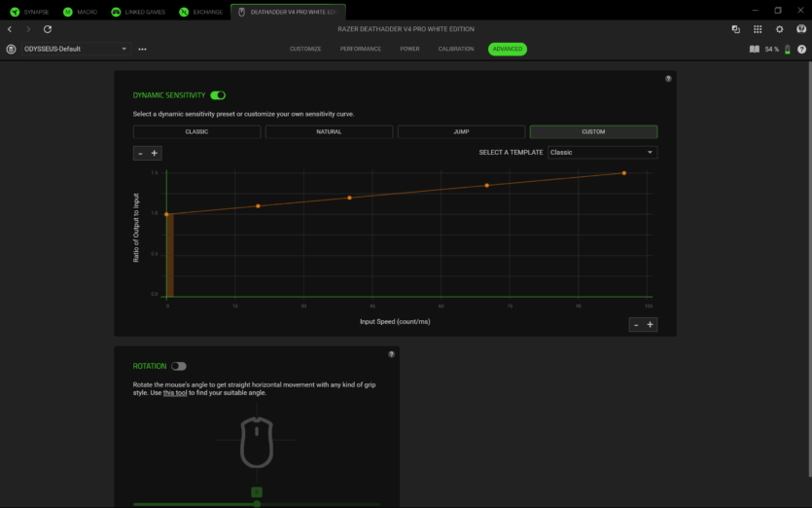The image size is (812, 508).
Task: Open the Macro module tab
Action: [x=80, y=12]
